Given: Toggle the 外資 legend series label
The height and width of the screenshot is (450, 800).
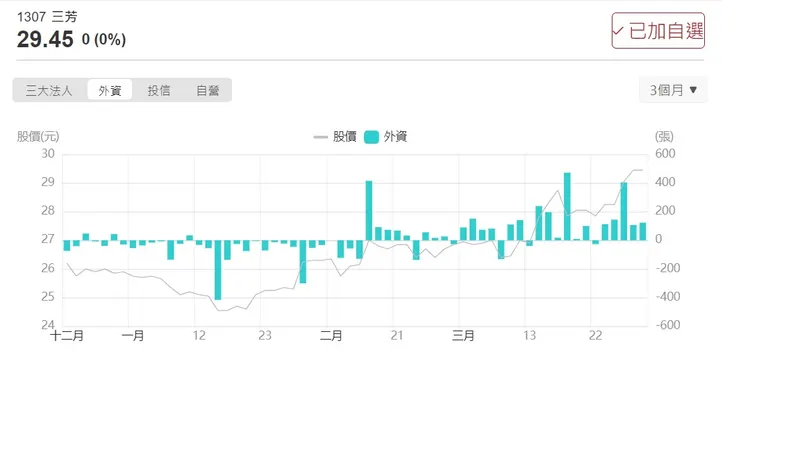Looking at the screenshot, I should [395, 137].
